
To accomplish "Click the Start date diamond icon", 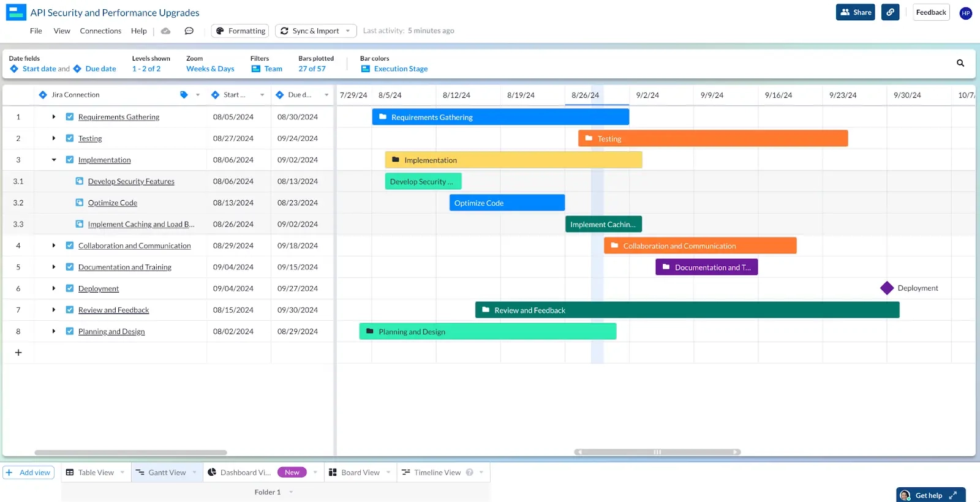I will (x=14, y=69).
